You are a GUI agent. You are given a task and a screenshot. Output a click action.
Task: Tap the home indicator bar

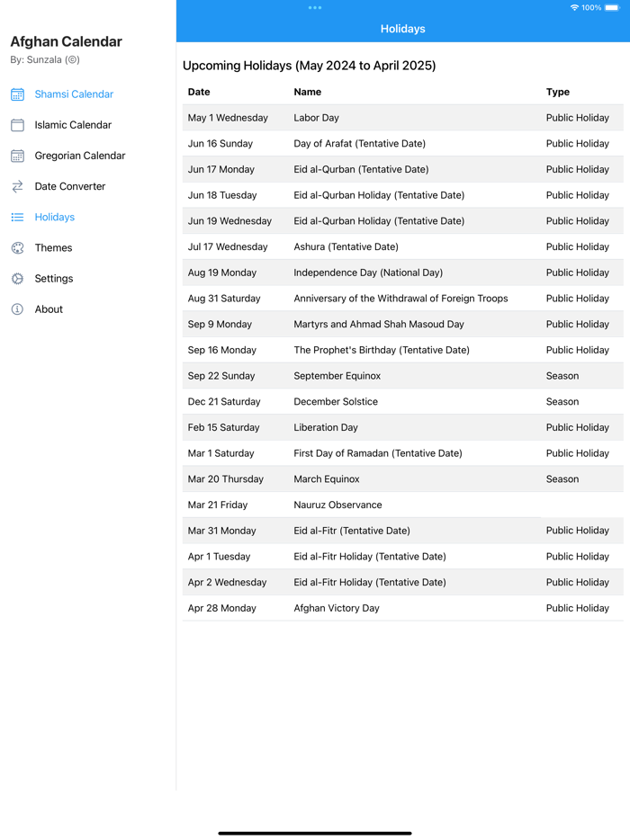[x=315, y=833]
